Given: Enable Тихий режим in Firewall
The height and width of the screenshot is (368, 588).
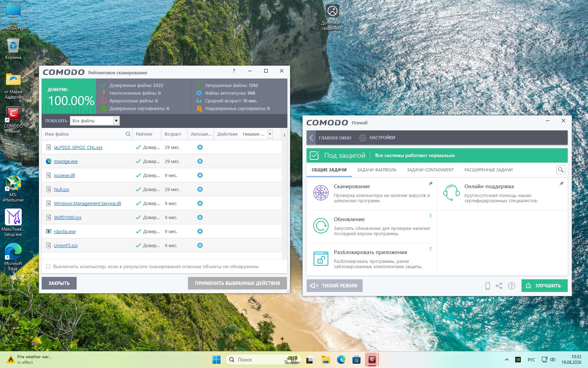Looking at the screenshot, I should (x=335, y=286).
